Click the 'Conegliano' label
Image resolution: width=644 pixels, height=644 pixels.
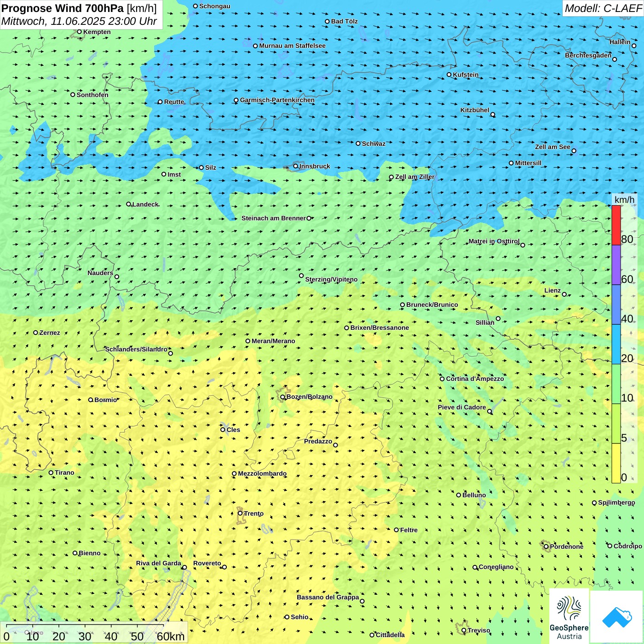pyautogui.click(x=496, y=567)
